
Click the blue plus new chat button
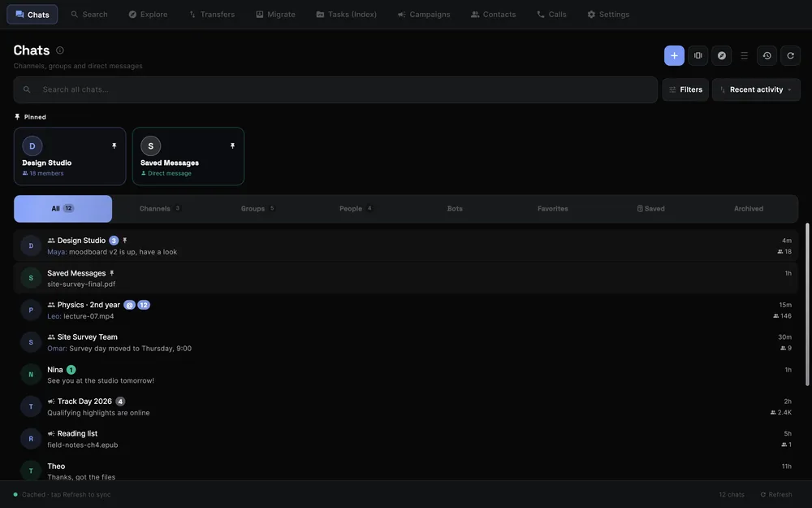pos(674,55)
